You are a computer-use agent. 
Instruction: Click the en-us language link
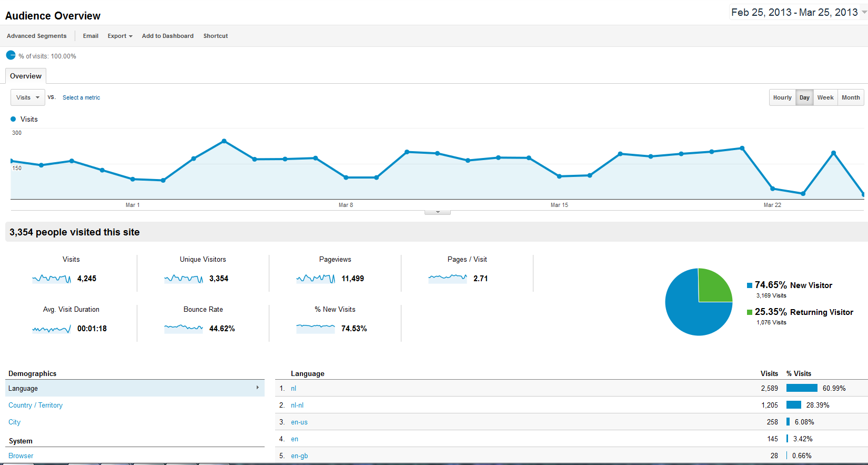pos(299,422)
